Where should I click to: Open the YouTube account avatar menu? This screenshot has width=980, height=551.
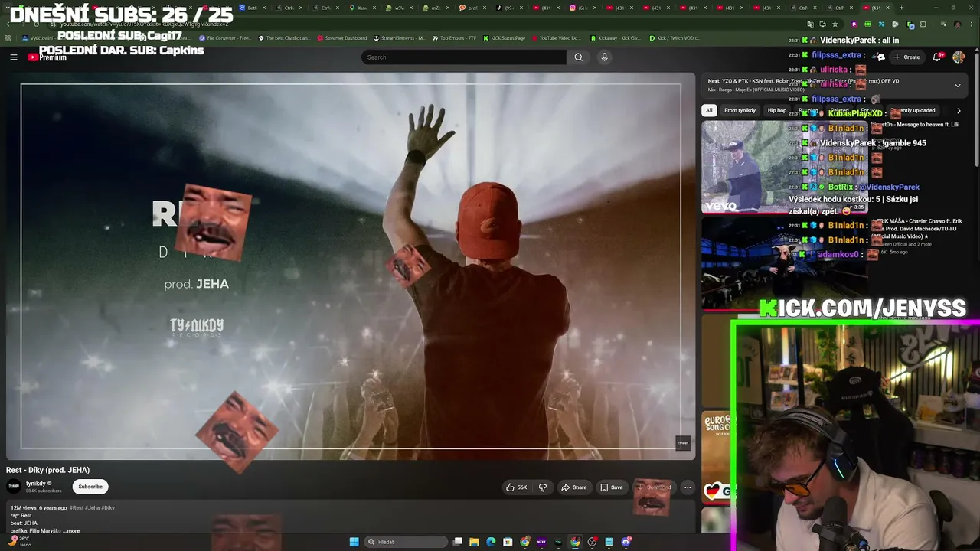coord(959,57)
